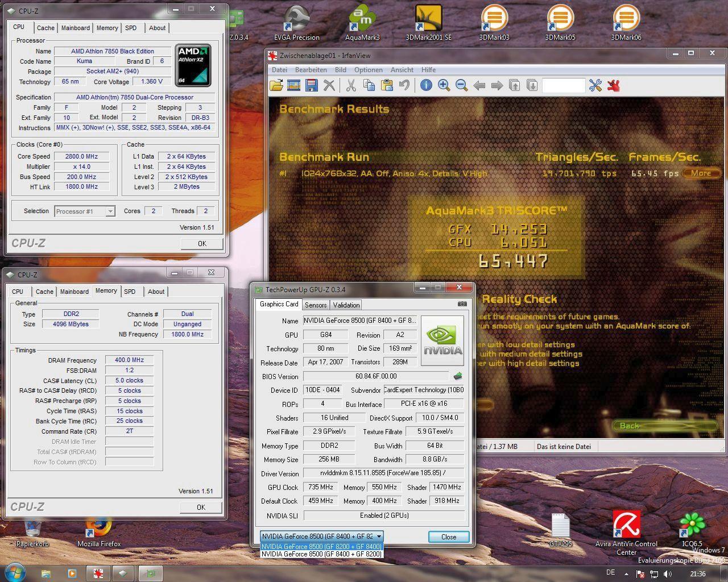Click the Close button in GPU-Z
Viewport: 728px width, 582px height.
[449, 537]
